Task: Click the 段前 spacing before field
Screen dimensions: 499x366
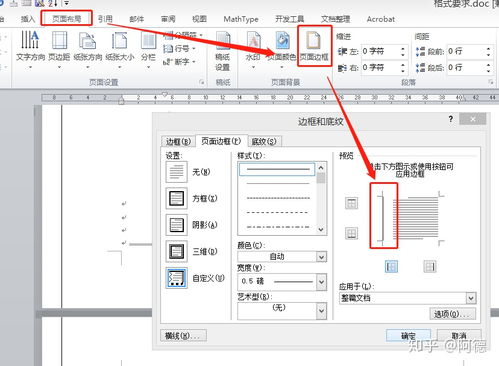Action: pyautogui.click(x=465, y=51)
